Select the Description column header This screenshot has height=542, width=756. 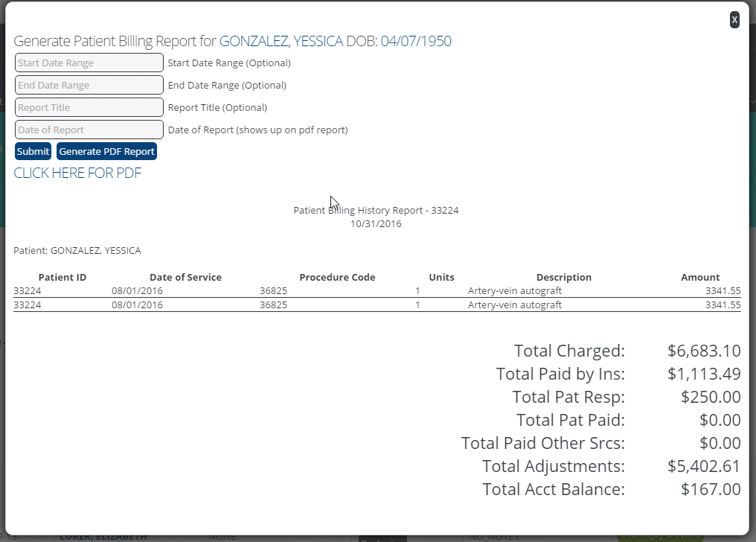563,277
